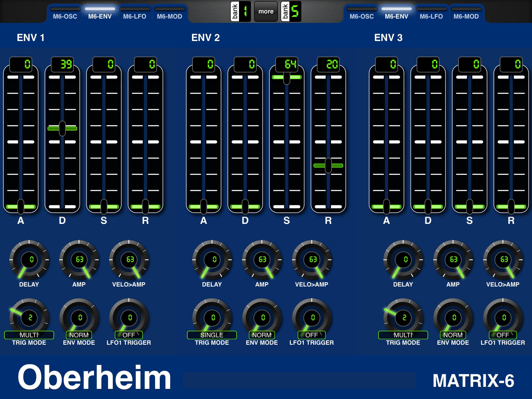Open ENV 2 NORM env mode selector
The image size is (532, 399).
[x=262, y=335]
